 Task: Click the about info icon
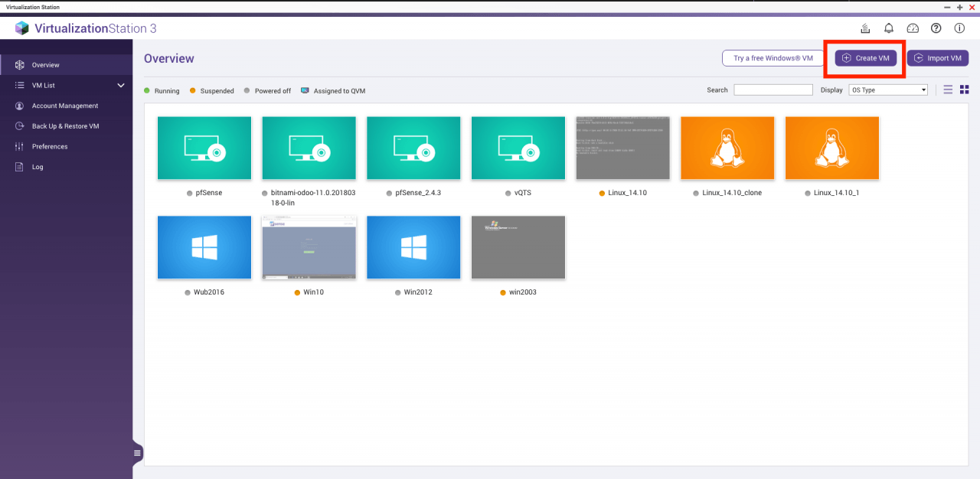(959, 28)
